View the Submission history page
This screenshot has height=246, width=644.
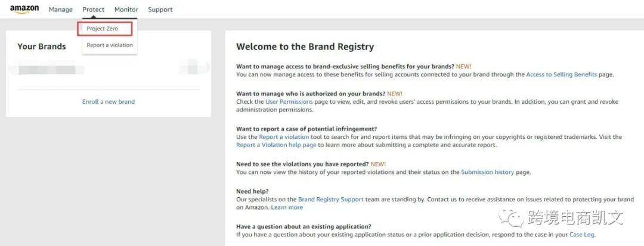point(487,172)
